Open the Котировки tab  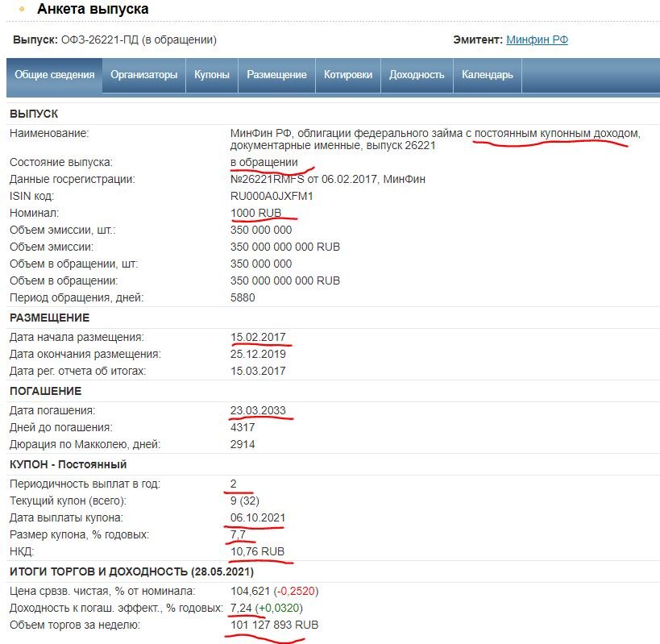pos(347,73)
